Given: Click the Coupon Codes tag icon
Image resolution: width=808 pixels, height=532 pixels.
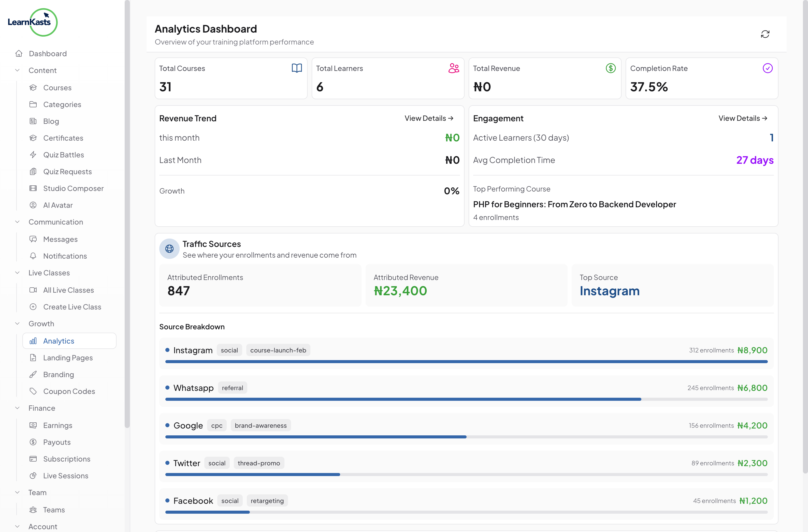Looking at the screenshot, I should point(33,391).
